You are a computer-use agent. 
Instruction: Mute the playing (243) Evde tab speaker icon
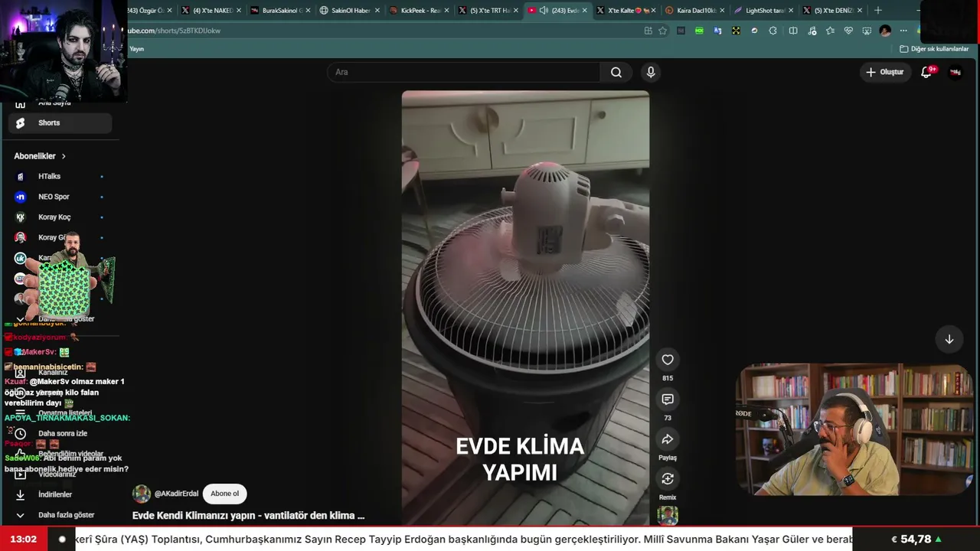544,11
